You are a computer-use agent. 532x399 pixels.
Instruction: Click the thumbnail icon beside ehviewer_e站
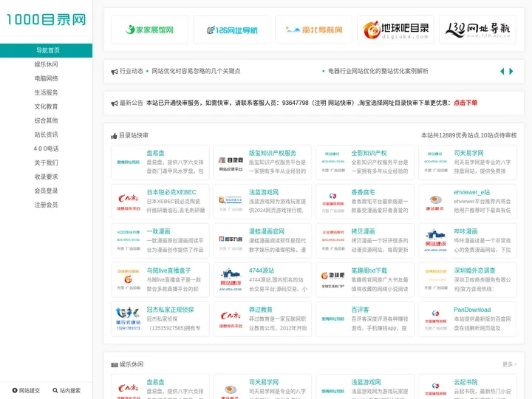(436, 202)
